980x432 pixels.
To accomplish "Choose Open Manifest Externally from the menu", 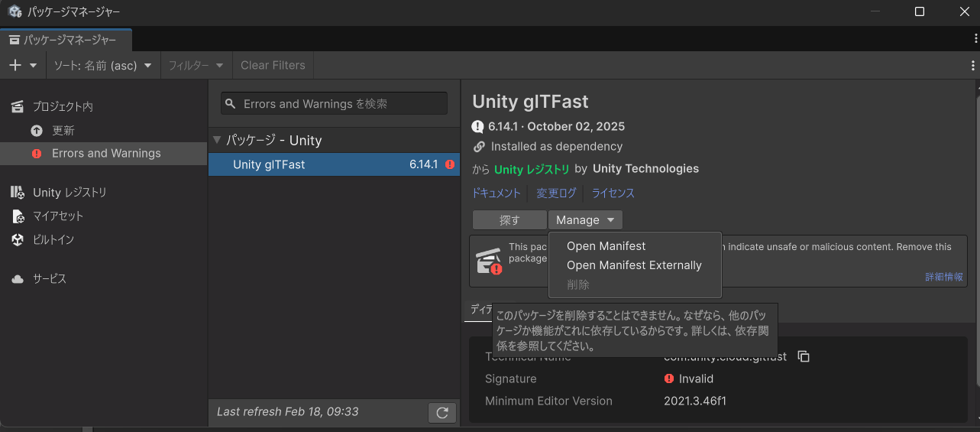I will click(x=635, y=265).
